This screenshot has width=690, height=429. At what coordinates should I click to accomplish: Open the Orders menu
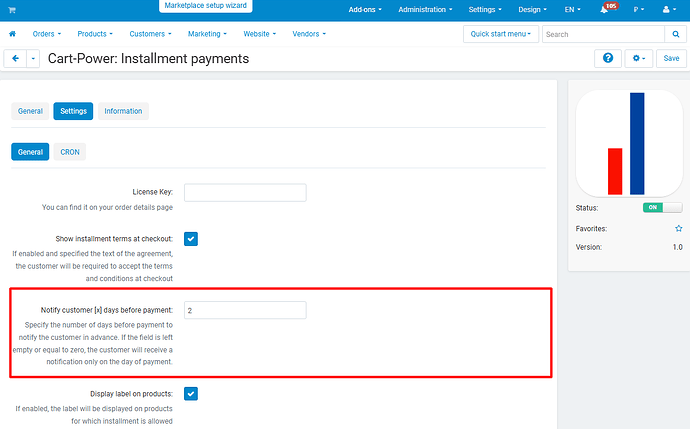(x=47, y=34)
